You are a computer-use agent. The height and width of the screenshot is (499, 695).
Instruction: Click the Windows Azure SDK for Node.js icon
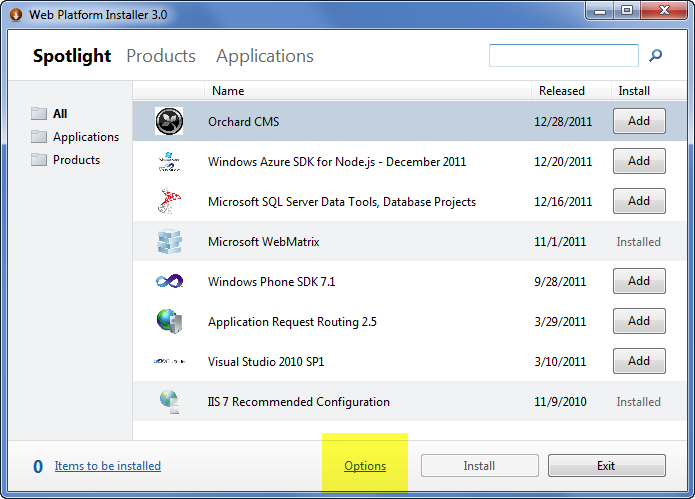pyautogui.click(x=169, y=162)
